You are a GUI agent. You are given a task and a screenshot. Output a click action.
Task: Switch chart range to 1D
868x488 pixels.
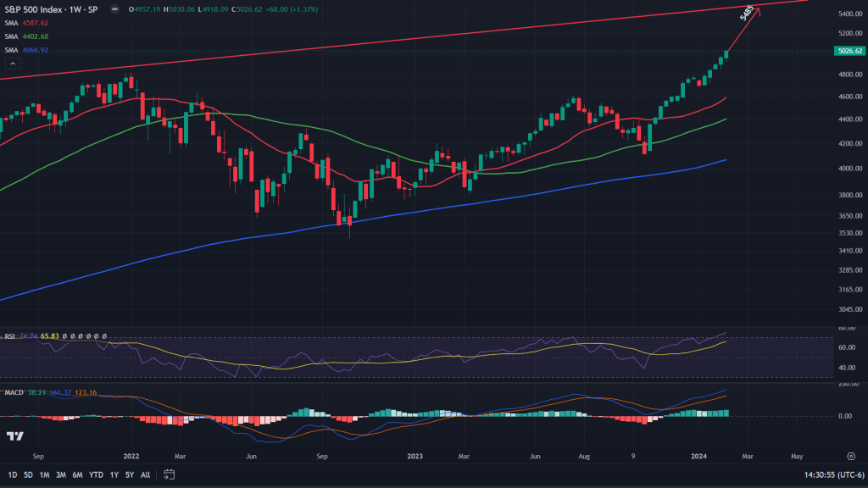(x=13, y=474)
